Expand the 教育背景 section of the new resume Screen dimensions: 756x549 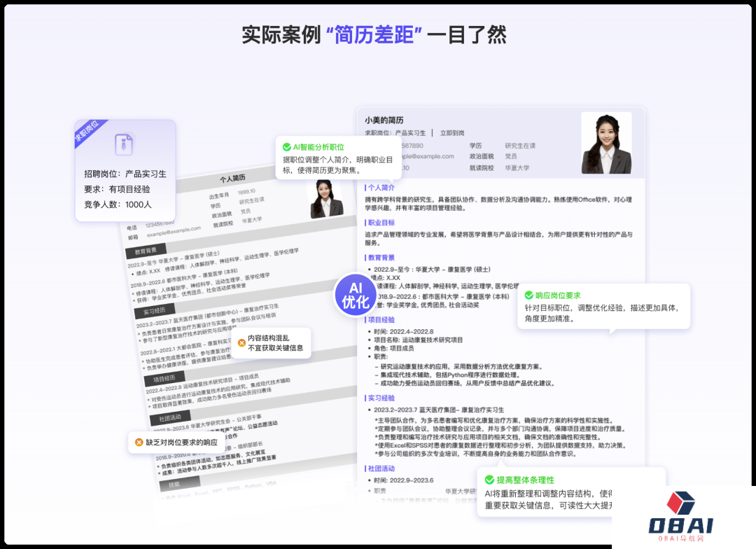pos(380,256)
